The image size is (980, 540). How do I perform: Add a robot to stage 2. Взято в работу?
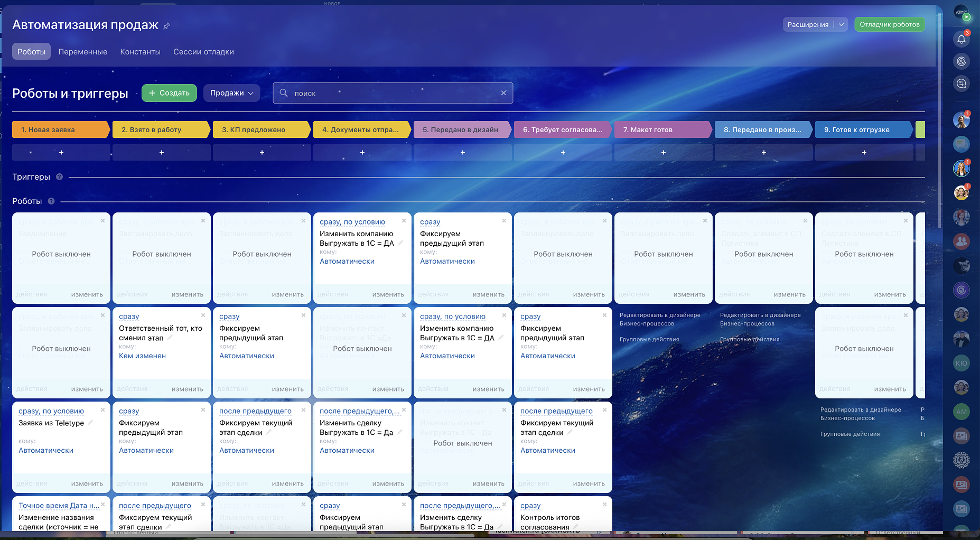(162, 153)
